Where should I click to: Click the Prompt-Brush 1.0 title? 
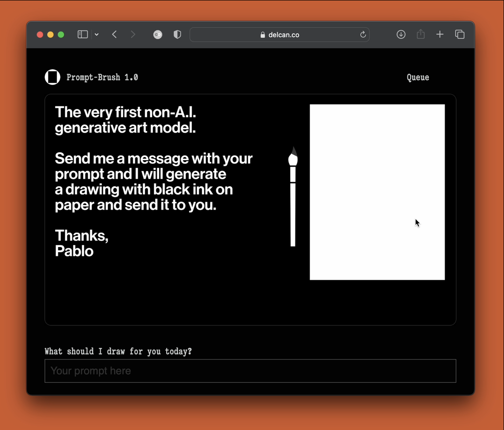[102, 77]
